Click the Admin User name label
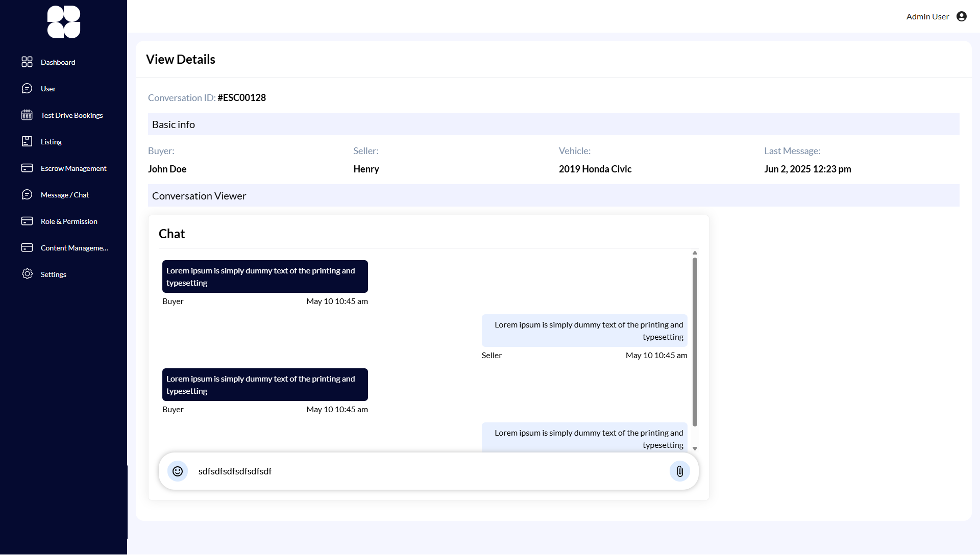Viewport: 980px width, 555px height. click(927, 16)
